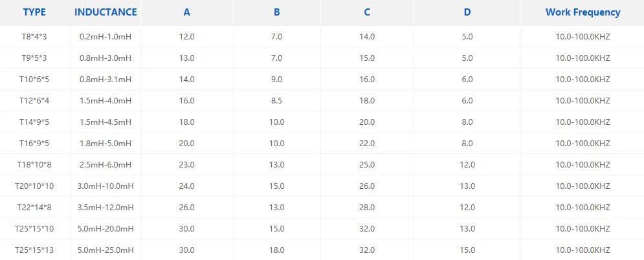The image size is (644, 260).
Task: Select the 1.8mH-5.0mH inductance value
Action: click(x=105, y=143)
